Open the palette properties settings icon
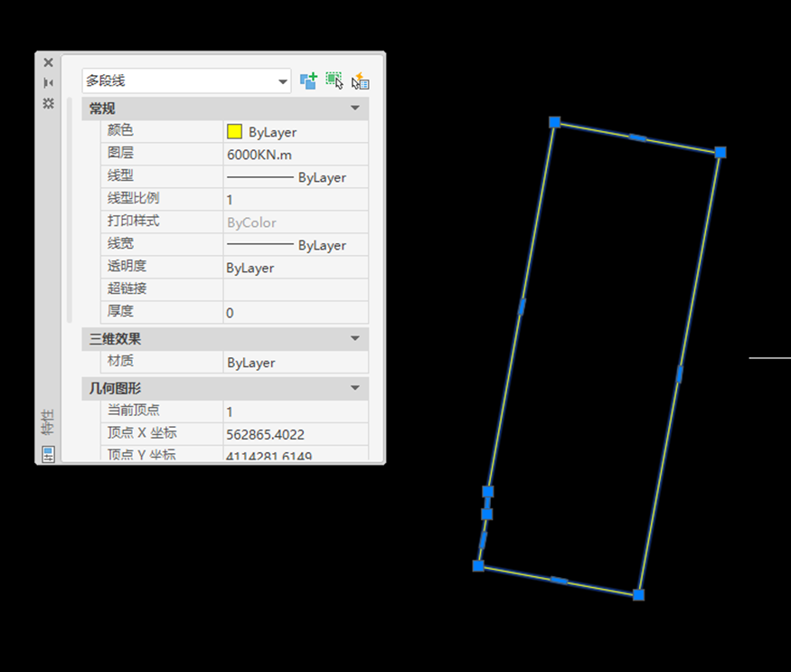The width and height of the screenshot is (791, 672). coord(49,103)
